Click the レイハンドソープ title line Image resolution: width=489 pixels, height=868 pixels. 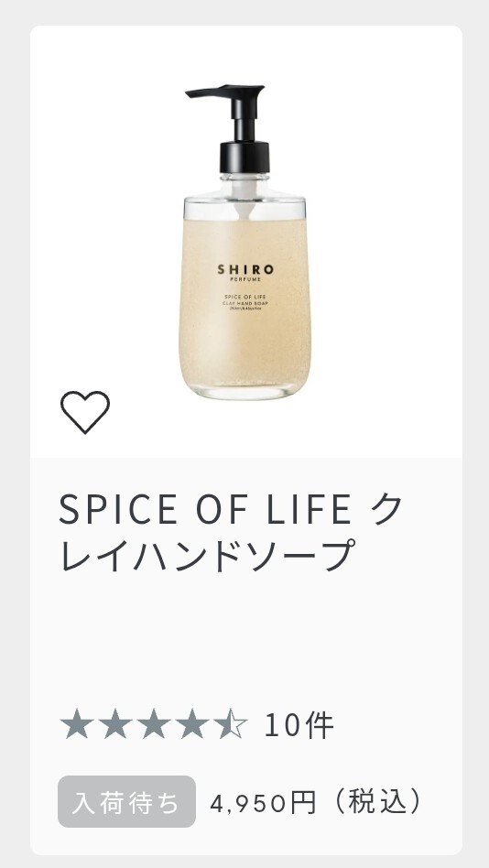(x=207, y=556)
